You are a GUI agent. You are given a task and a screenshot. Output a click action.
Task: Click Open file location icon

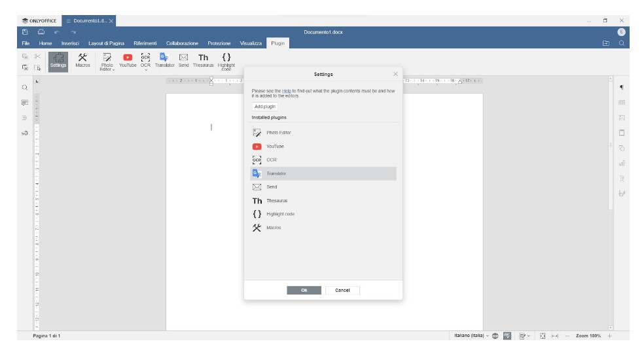click(606, 43)
